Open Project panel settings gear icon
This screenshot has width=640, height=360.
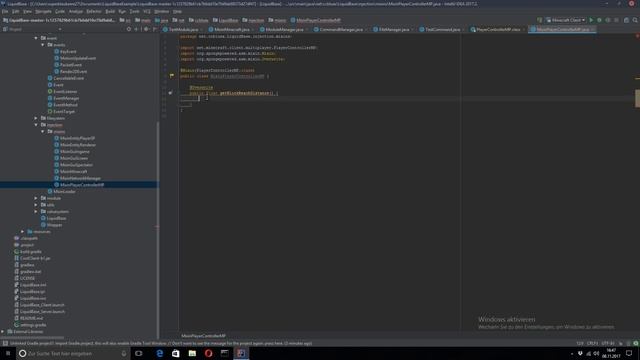pos(146,29)
